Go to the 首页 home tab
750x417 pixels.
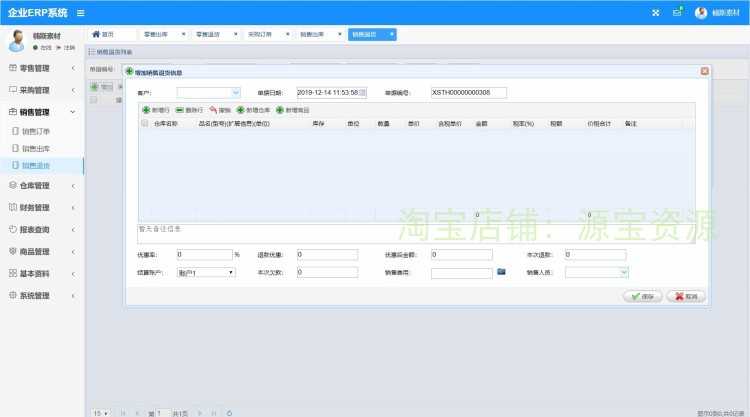coord(103,34)
